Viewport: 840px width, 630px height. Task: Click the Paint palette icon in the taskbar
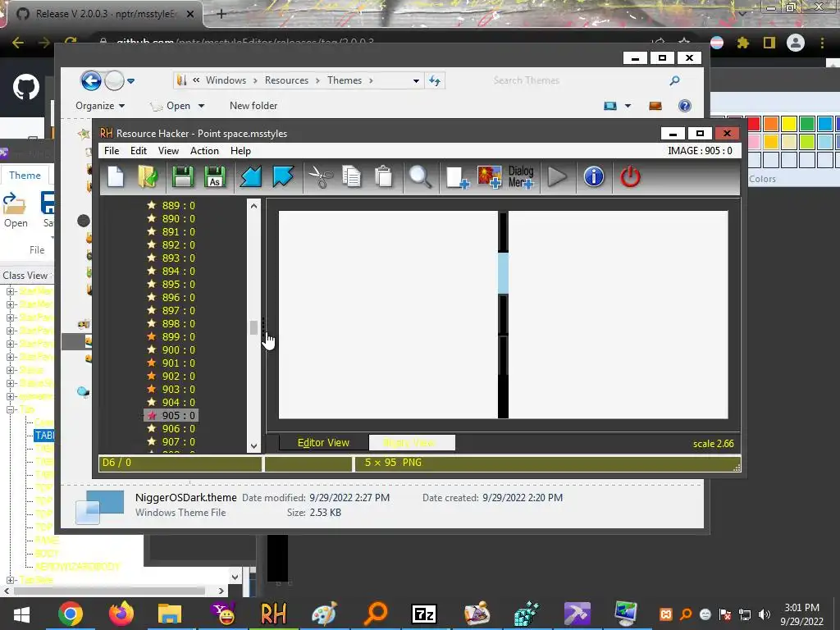click(324, 614)
